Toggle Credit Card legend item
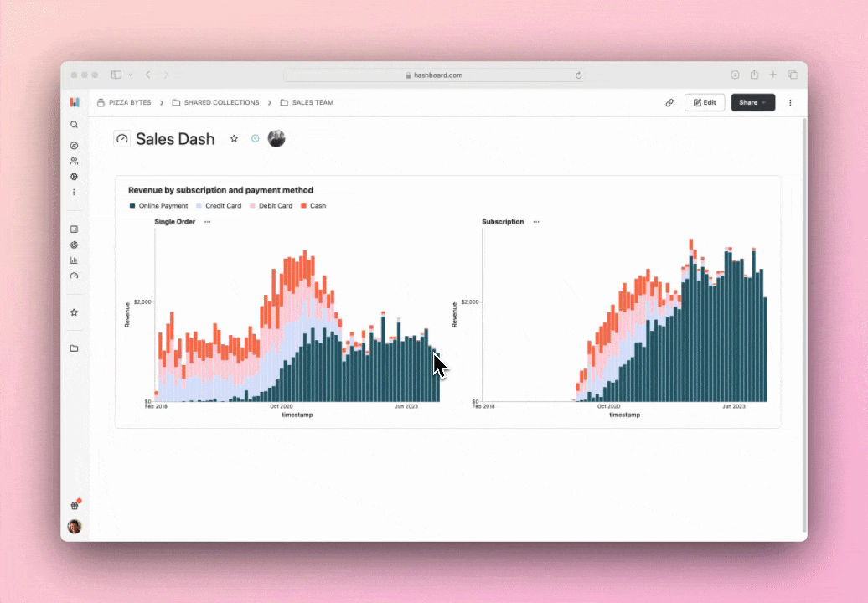 (220, 206)
